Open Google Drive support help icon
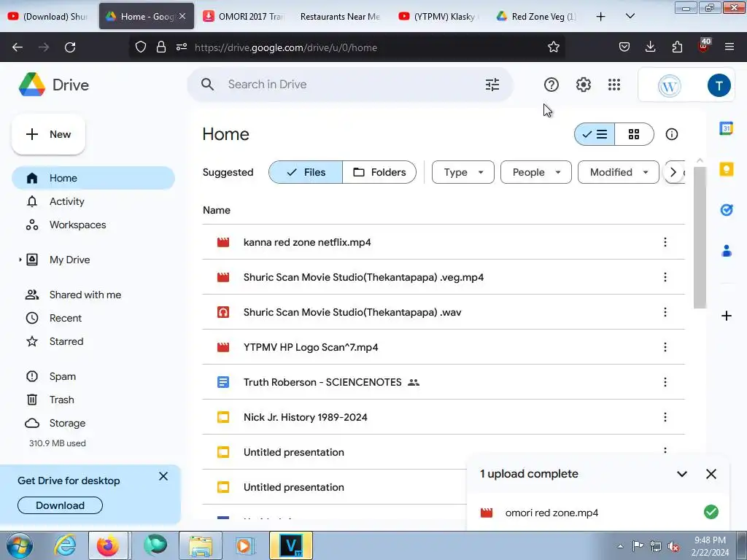The image size is (747, 560). pos(551,85)
